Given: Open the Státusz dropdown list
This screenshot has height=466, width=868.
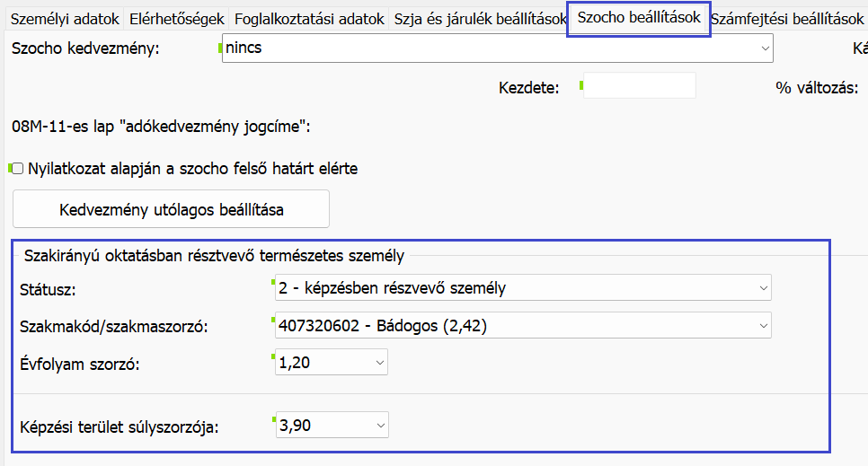Looking at the screenshot, I should pos(521,288).
